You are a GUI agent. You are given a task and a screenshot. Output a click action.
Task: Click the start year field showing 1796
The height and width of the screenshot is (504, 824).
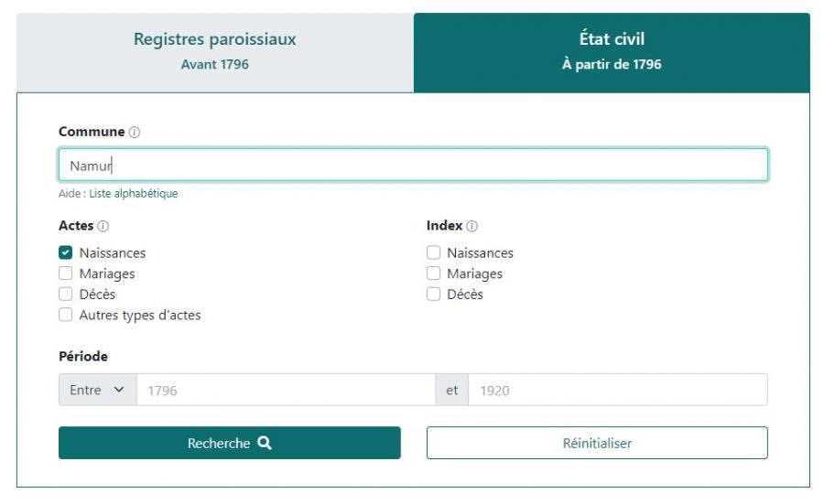286,390
